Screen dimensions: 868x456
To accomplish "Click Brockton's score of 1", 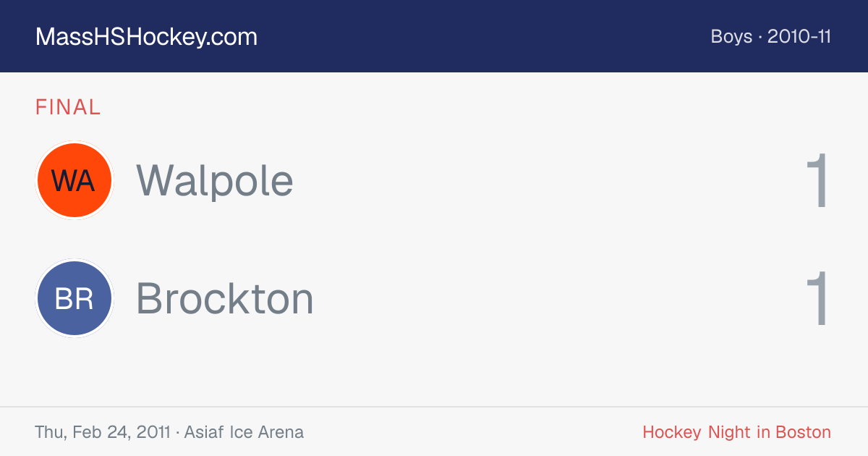I will (817, 299).
